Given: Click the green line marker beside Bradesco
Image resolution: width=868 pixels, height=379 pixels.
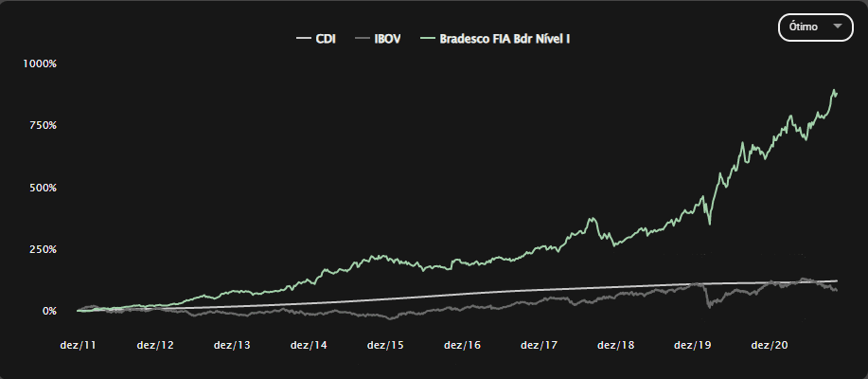Looking at the screenshot, I should (427, 39).
